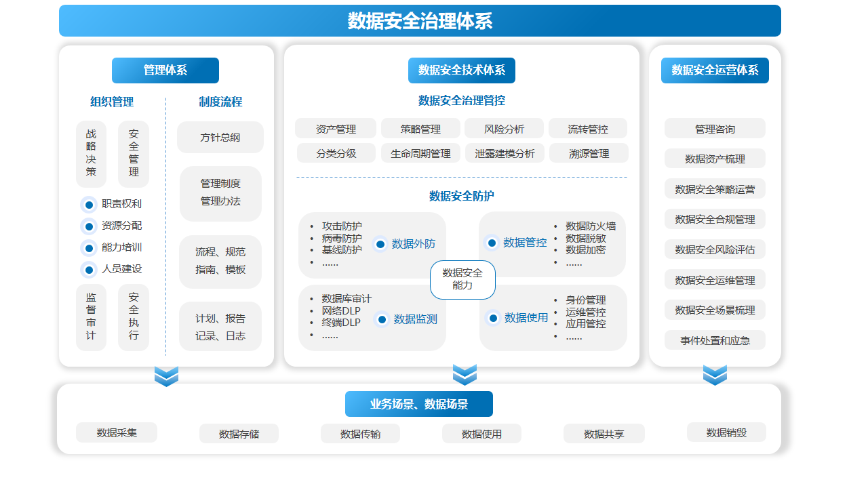Click the down chevron below 数据安全技术体系 panel
868x488 pixels.
(x=465, y=374)
